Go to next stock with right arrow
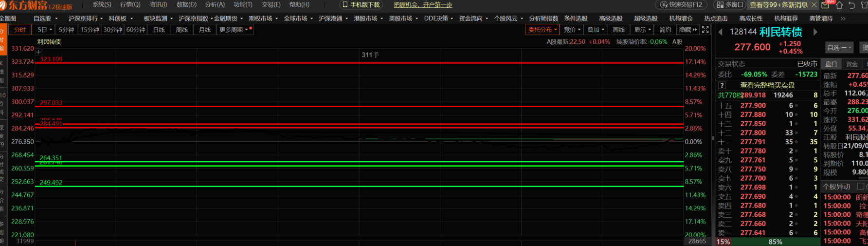 pos(815,32)
